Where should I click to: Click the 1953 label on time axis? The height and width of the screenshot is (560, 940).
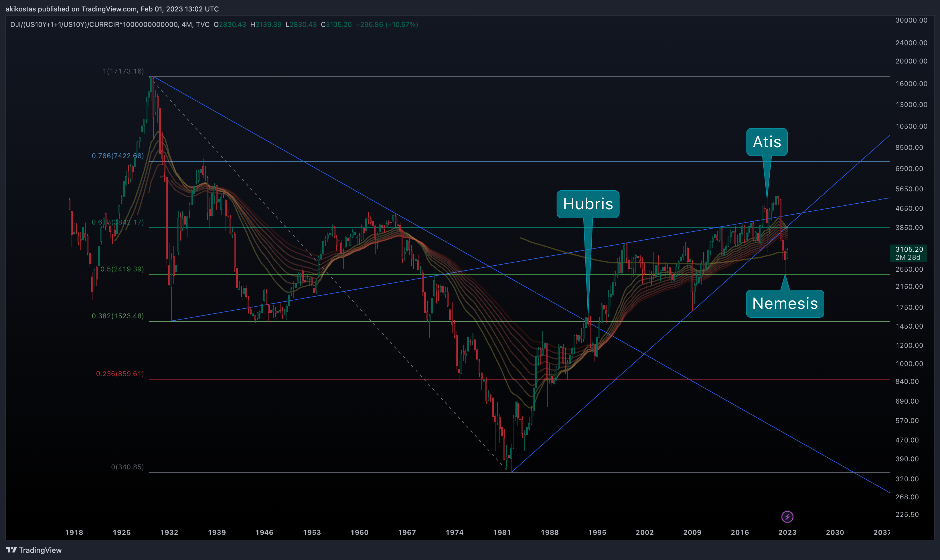click(312, 533)
